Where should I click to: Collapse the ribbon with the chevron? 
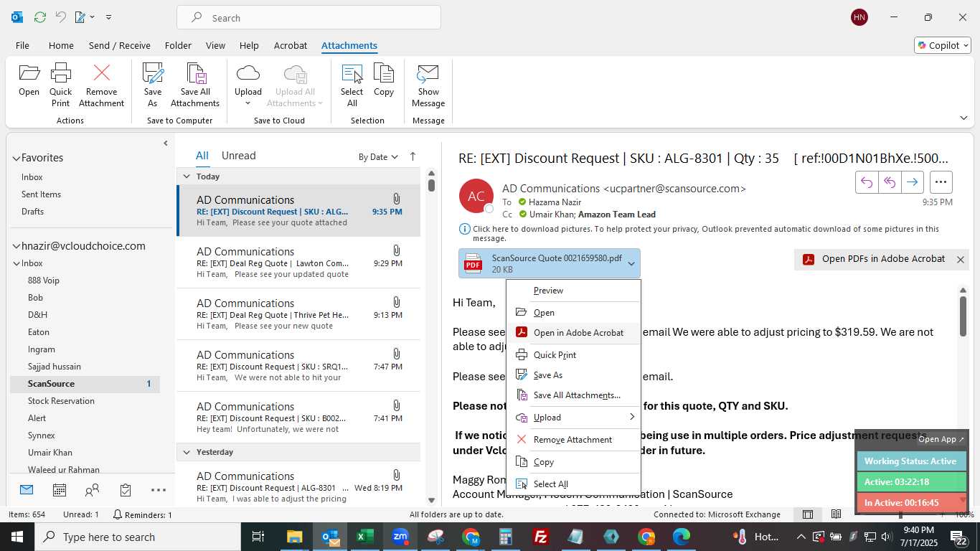click(963, 118)
